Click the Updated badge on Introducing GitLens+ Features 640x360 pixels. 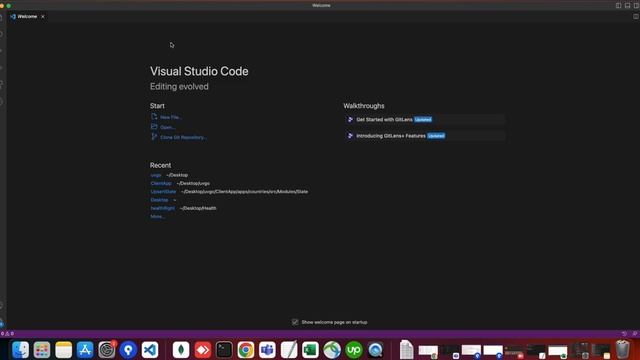pos(436,136)
